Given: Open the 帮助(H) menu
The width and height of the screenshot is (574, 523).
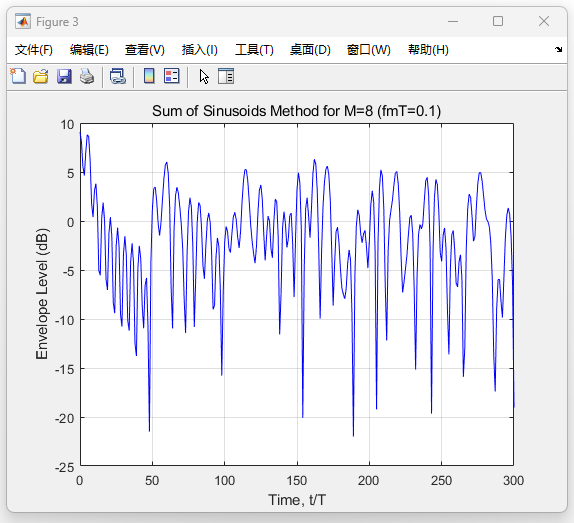Looking at the screenshot, I should click(x=428, y=50).
